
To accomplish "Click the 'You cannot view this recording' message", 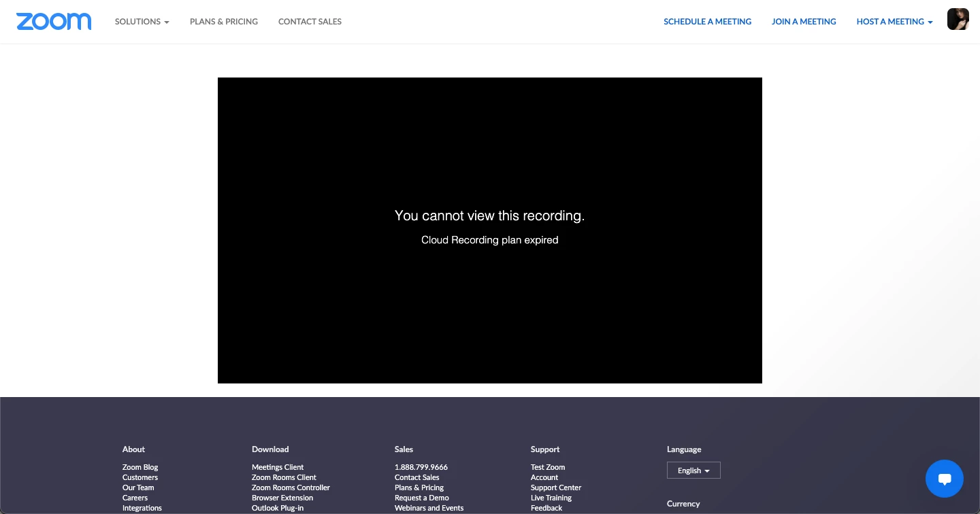I will click(490, 216).
